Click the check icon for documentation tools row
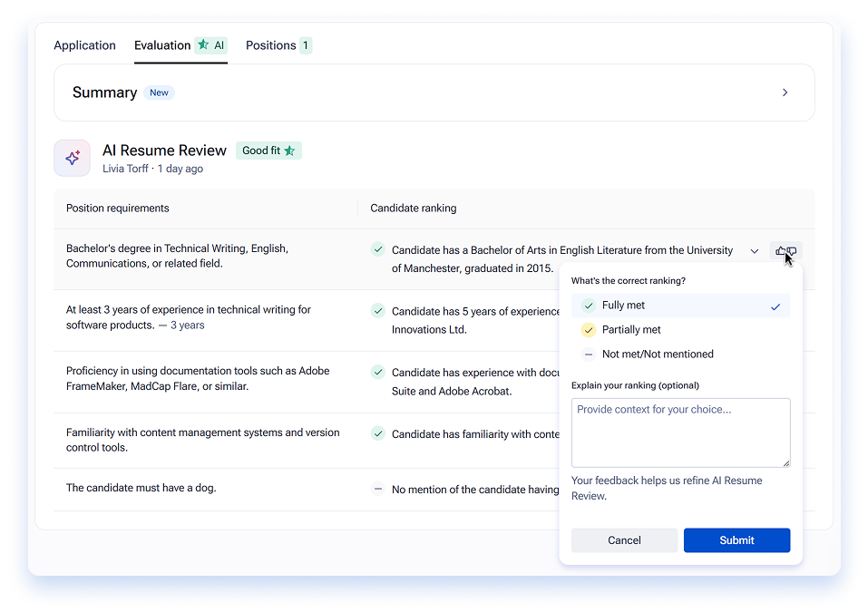Screen dimensions: 868x612 point(378,372)
